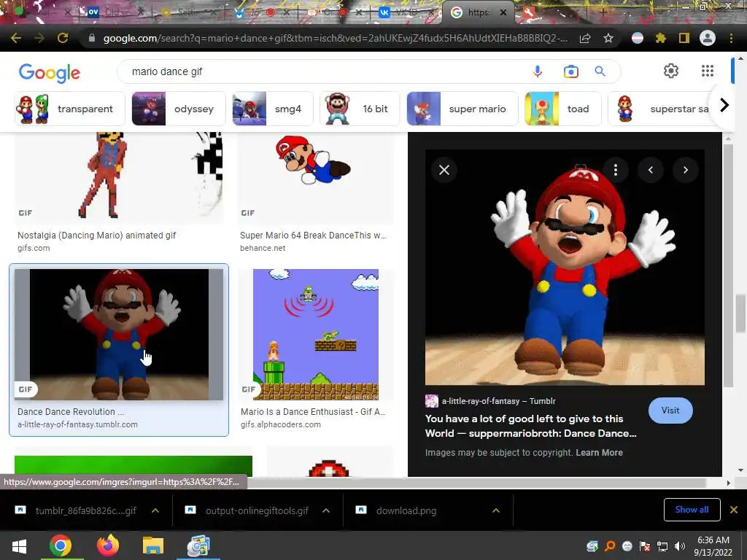Open the Chrome profile avatar
This screenshot has width=747, height=560.
coord(708,38)
